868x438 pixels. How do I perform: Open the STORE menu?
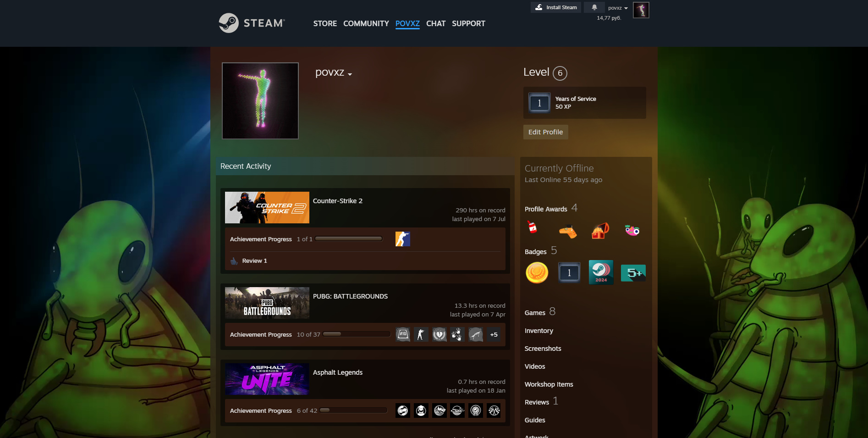coord(325,23)
